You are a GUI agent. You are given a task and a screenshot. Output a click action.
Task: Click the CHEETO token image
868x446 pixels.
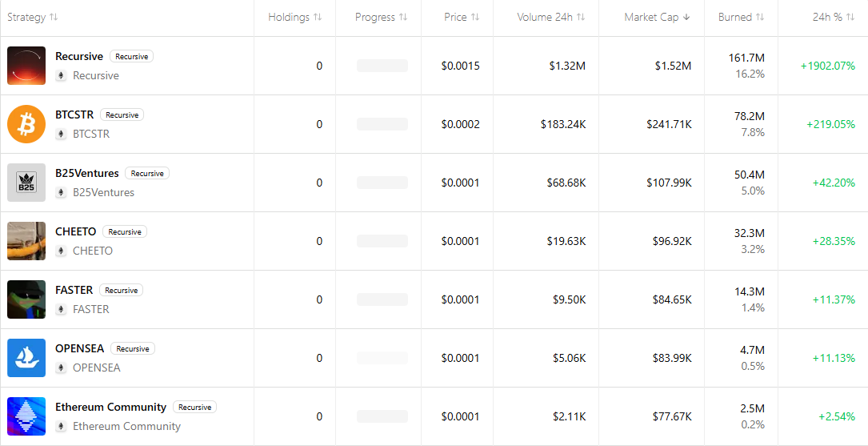click(x=26, y=241)
